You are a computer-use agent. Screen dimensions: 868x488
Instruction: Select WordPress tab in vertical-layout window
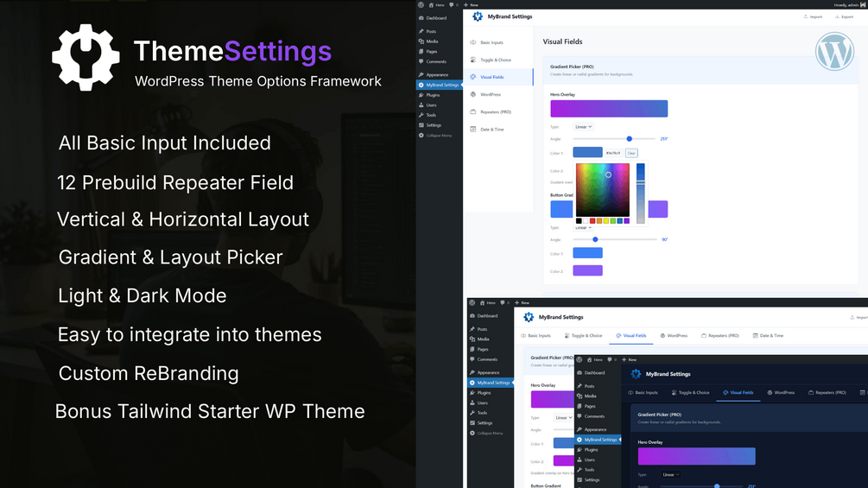coord(498,95)
